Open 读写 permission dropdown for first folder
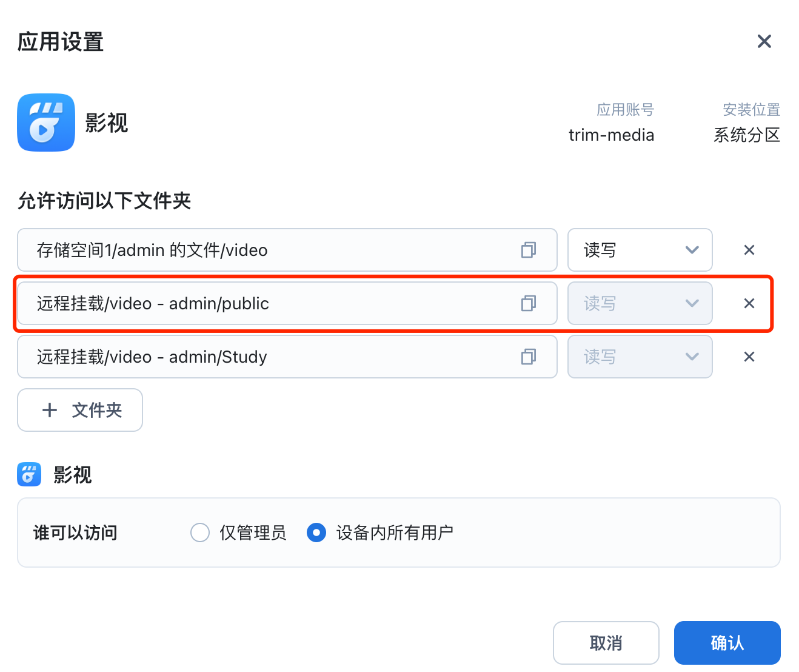 point(640,250)
